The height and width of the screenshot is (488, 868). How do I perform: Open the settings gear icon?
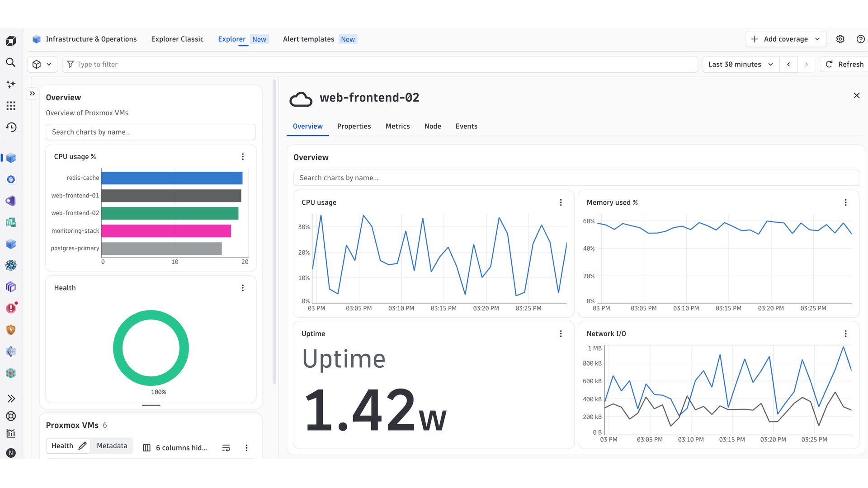point(840,39)
